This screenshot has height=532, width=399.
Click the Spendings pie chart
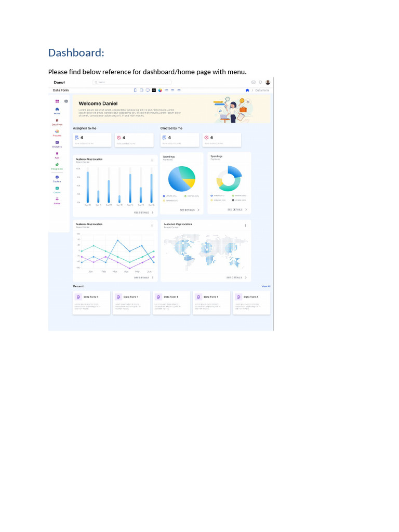pos(182,179)
